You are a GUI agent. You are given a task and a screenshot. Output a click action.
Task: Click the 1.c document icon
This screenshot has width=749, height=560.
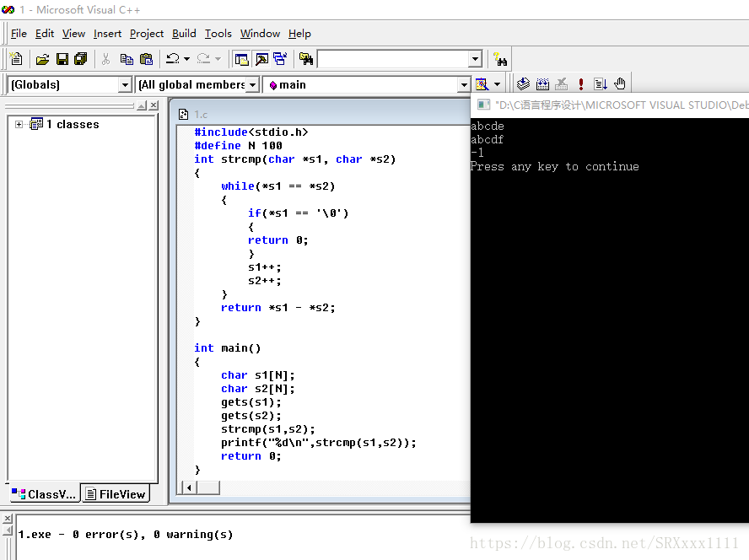coord(183,114)
